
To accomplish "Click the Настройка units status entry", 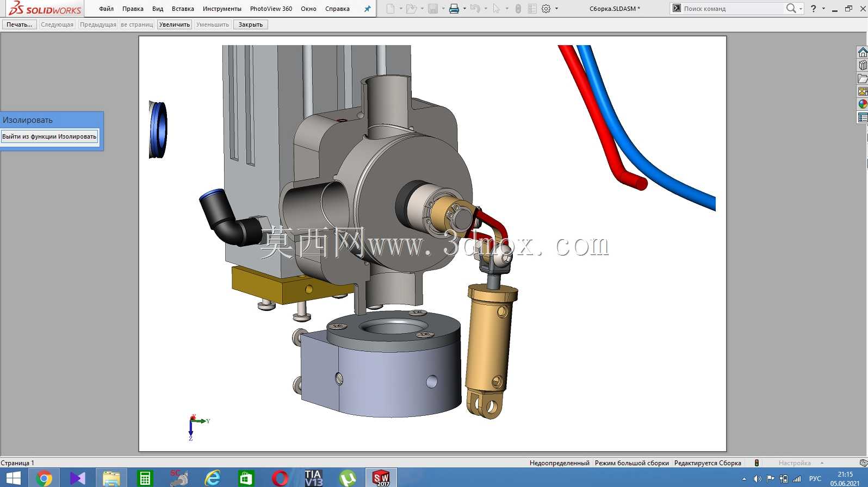I will 795,463.
